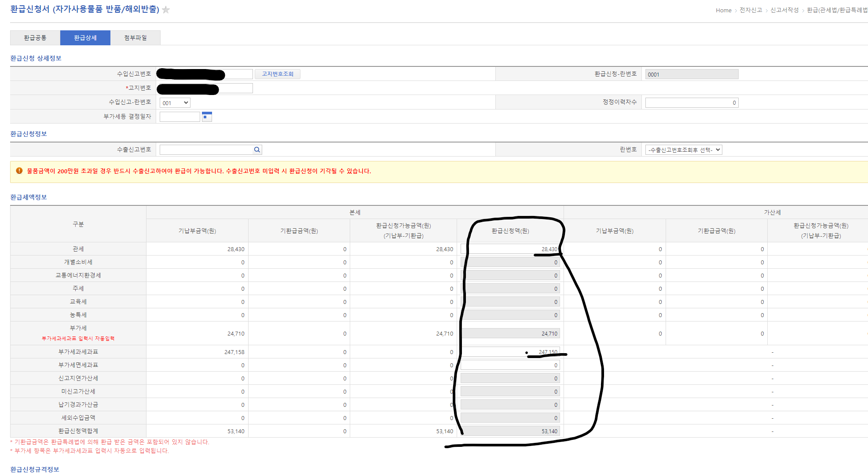Click the red note 부가세과세과표 입력시 자동입력
The height and width of the screenshot is (475, 868).
coord(78,339)
